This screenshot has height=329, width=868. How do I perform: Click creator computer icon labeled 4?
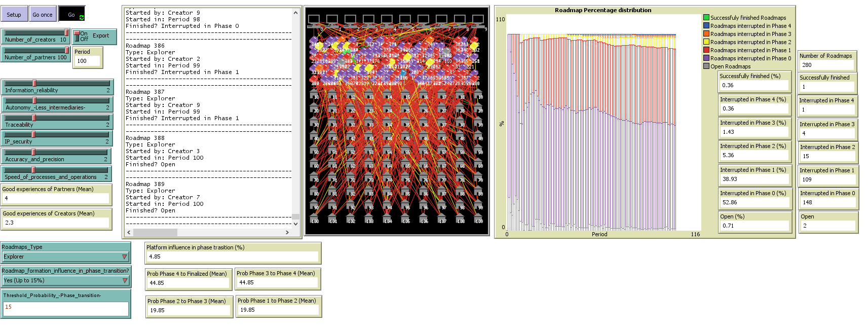coord(387,20)
